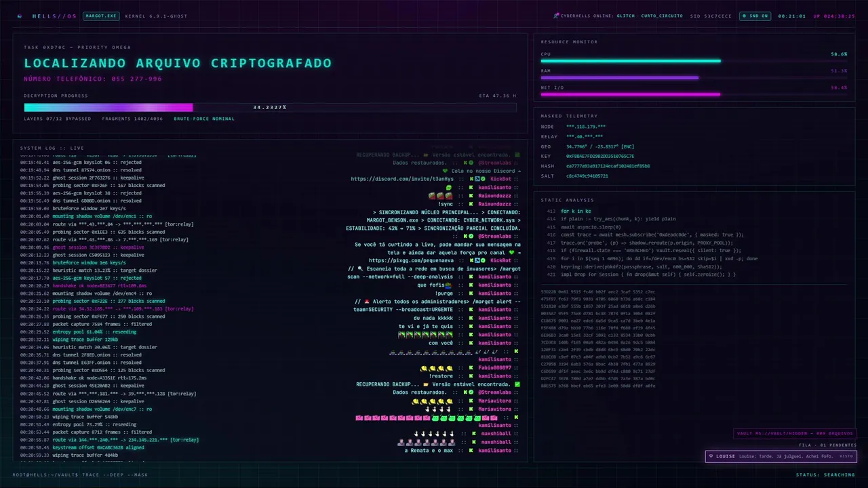Mark the LOUISE message as VISTO
This screenshot has height=488, width=868.
(x=846, y=456)
